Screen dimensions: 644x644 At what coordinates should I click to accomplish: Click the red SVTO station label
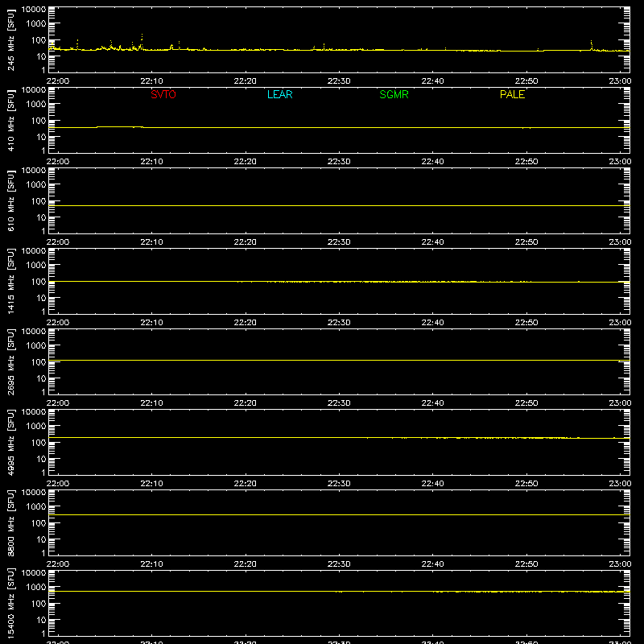163,94
